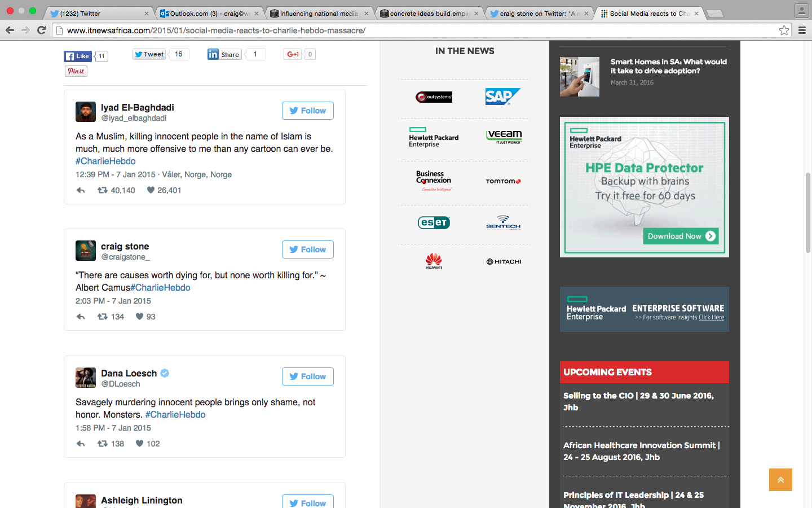Click the Google +1 button
This screenshot has height=508, width=812.
tap(293, 54)
